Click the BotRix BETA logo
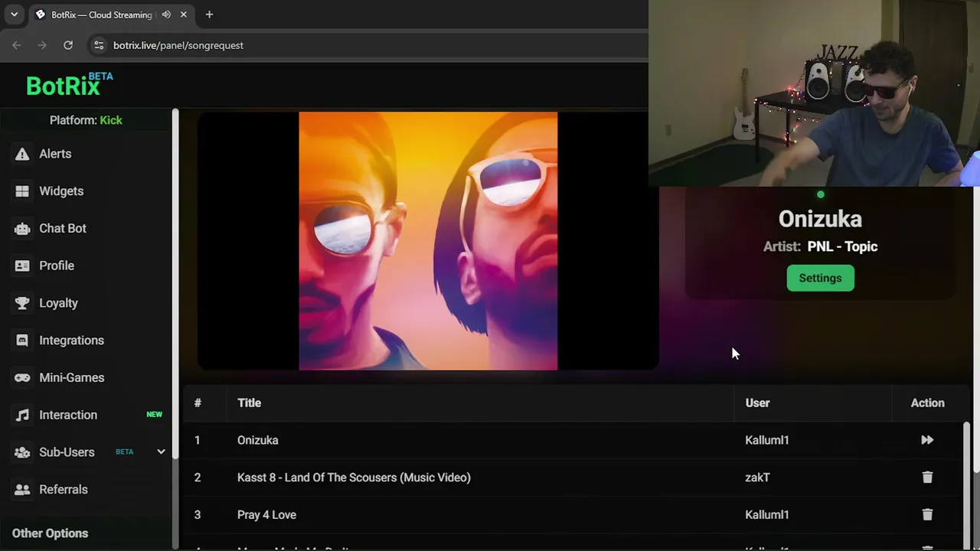This screenshot has width=980, height=551. point(69,84)
